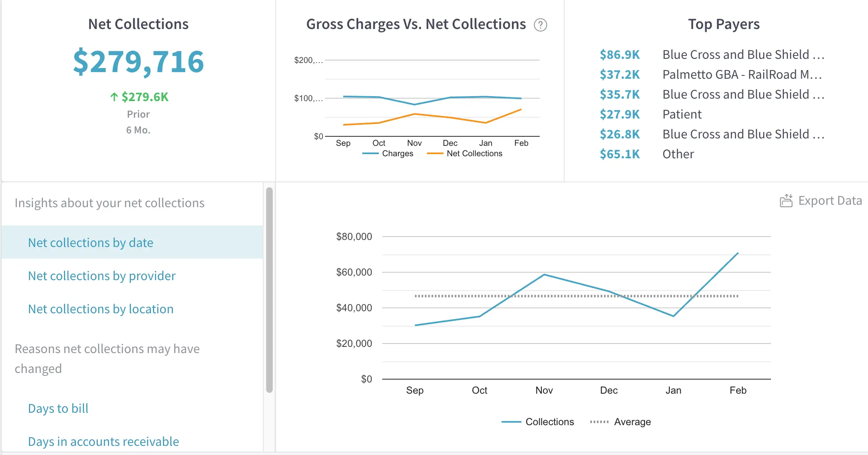This screenshot has height=455, width=868.
Task: Click the $279,716 net collections total
Action: 138,62
